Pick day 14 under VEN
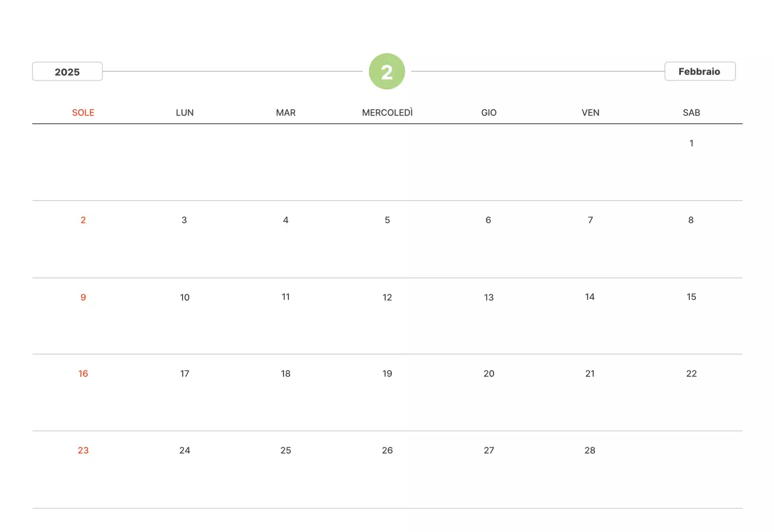This screenshot has width=774, height=532. 590,297
